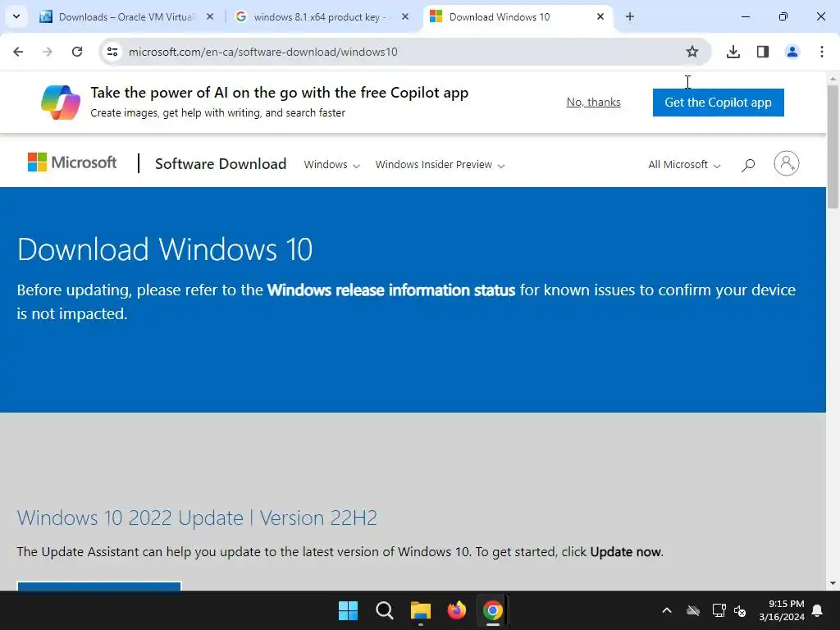Viewport: 840px width, 630px height.
Task: Open clock and calendar at 9:15 PM
Action: (x=782, y=610)
